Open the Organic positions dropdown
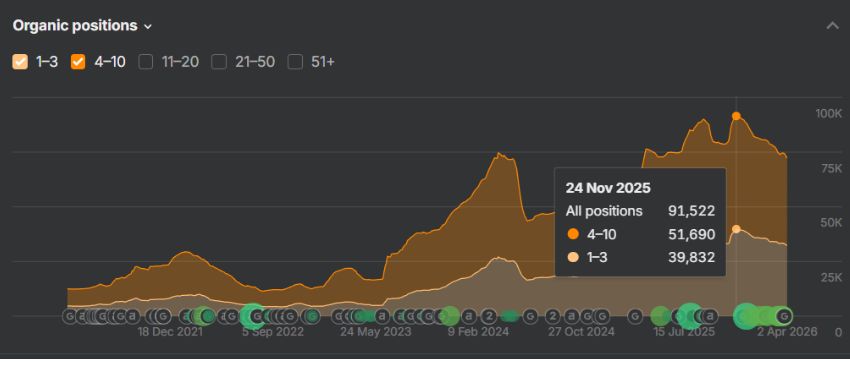The height and width of the screenshot is (370, 850). [82, 26]
